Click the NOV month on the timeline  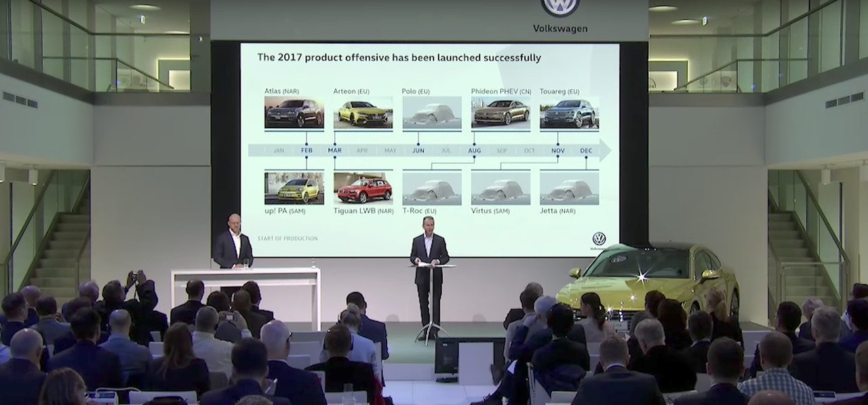click(x=558, y=151)
